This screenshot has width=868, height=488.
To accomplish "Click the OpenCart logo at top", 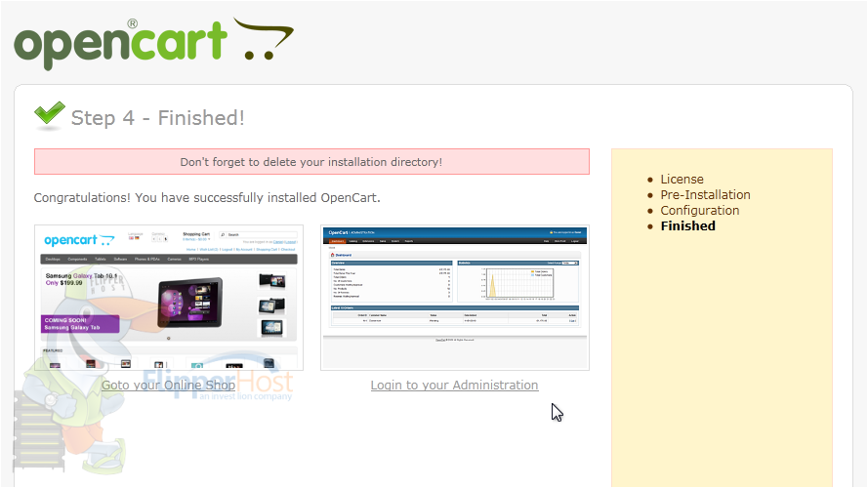I will point(153,44).
